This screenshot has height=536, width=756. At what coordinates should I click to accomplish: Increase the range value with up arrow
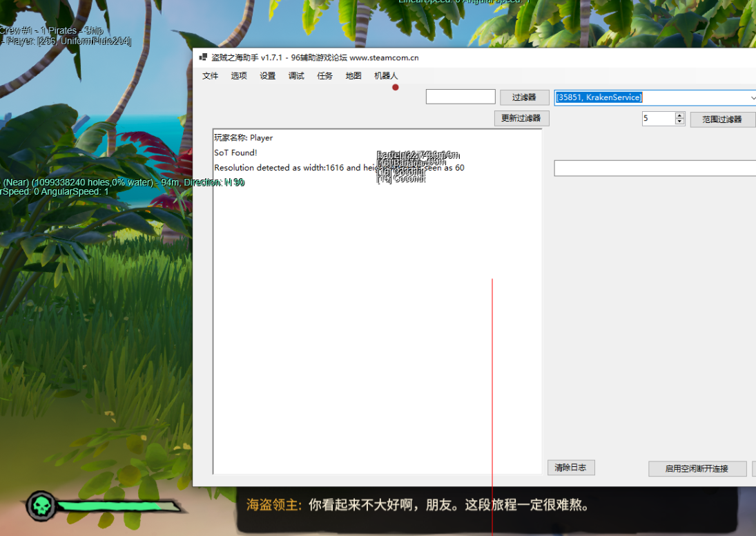(680, 115)
